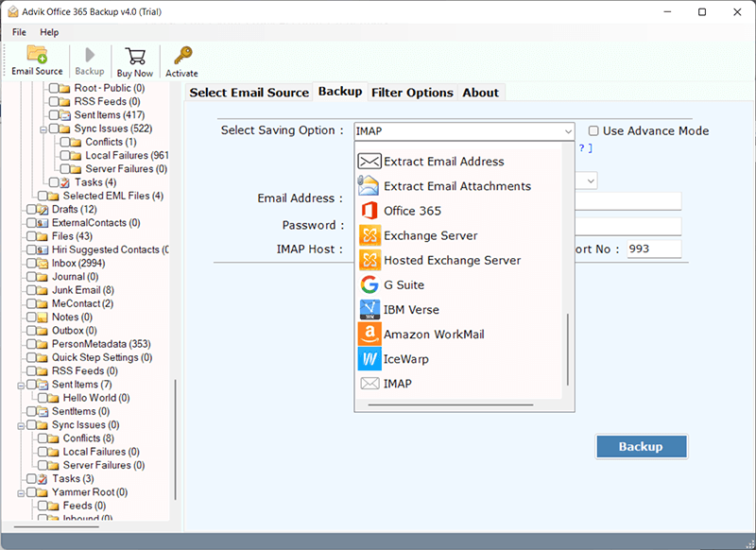The image size is (756, 550).
Task: Check the Conflicts (8) checkbox
Action: [43, 438]
